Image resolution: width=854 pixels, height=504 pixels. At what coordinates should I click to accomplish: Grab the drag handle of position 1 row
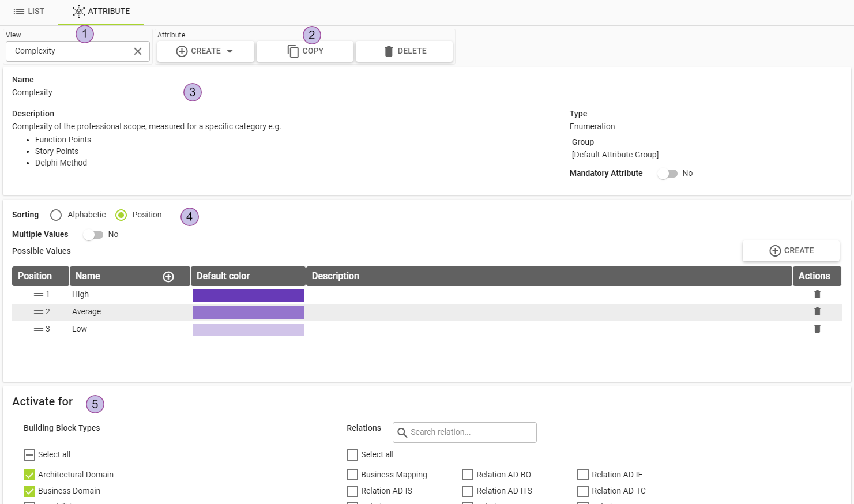pyautogui.click(x=39, y=295)
